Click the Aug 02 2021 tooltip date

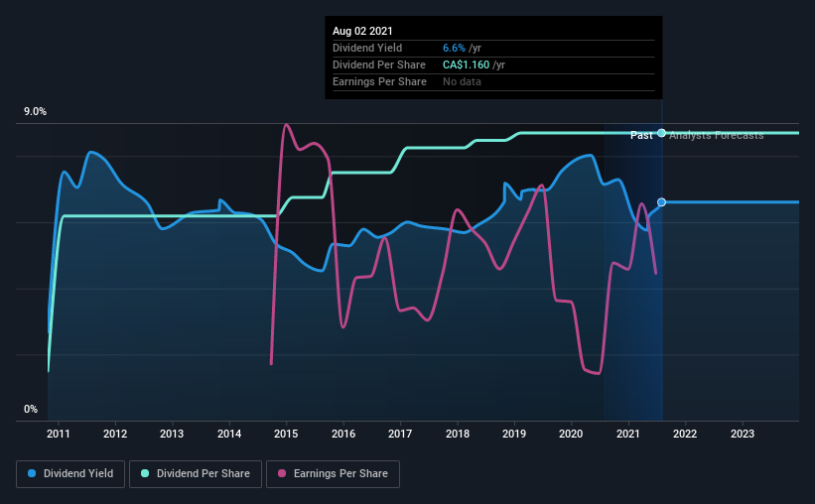(x=362, y=31)
